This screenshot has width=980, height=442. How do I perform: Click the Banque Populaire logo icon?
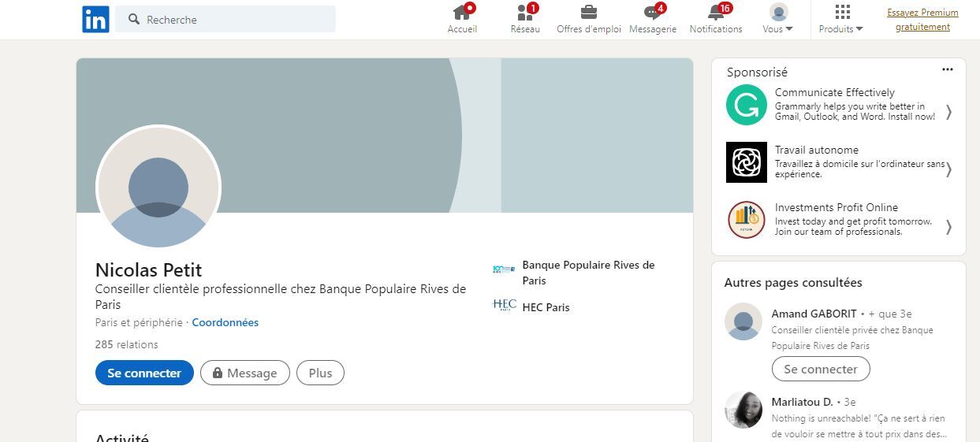[504, 269]
